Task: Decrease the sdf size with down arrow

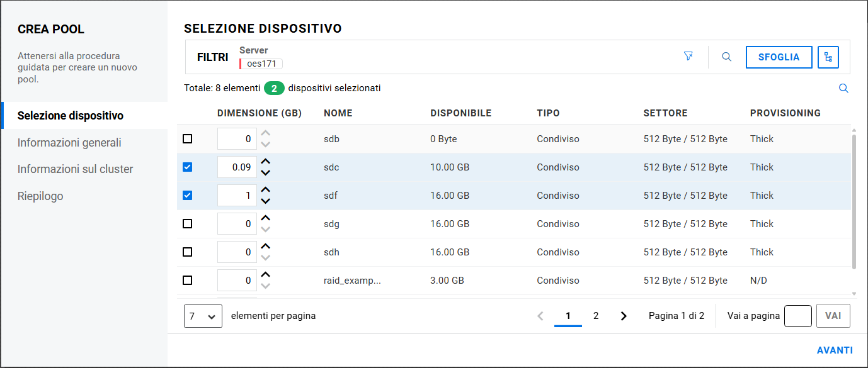Action: pyautogui.click(x=266, y=201)
